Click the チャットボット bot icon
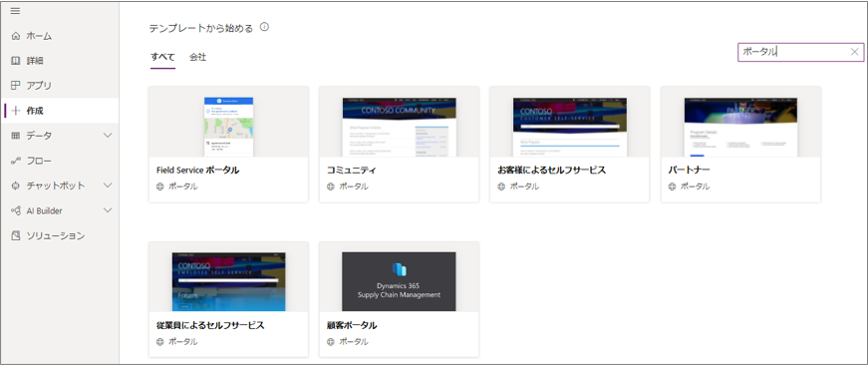This screenshot has height=365, width=868. click(16, 185)
